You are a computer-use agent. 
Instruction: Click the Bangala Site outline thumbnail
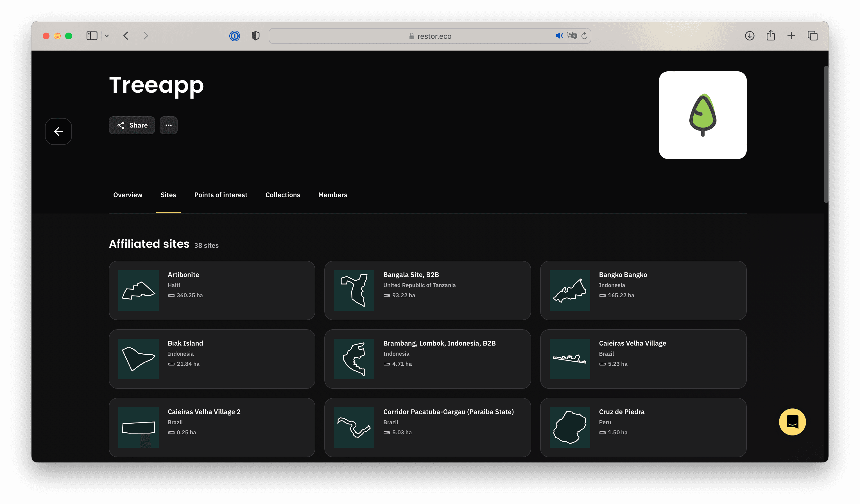click(354, 290)
